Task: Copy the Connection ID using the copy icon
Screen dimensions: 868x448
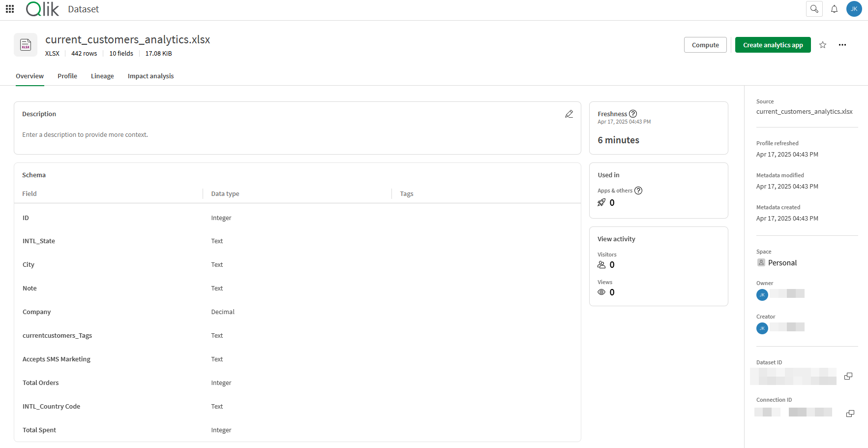Action: 850,413
